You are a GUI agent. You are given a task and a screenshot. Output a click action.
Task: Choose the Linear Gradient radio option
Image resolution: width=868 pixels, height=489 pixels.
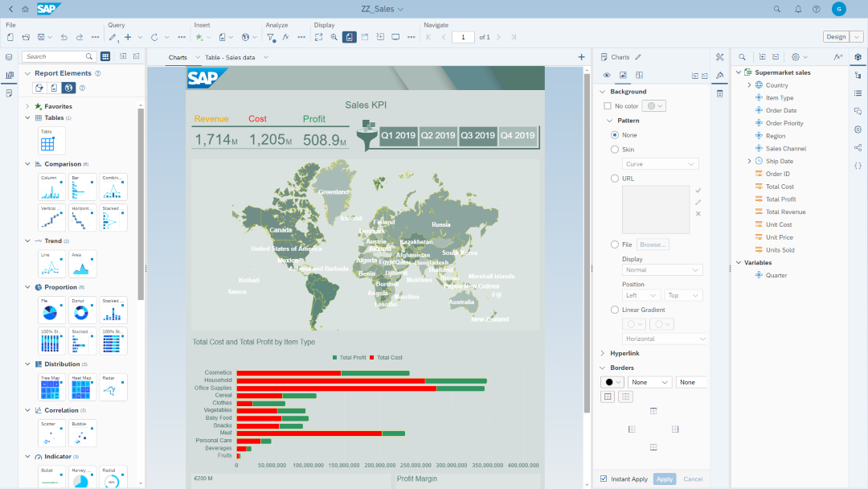(x=615, y=310)
